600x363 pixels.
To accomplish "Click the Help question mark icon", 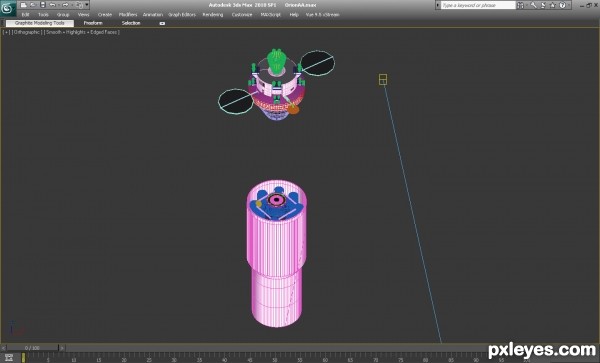I will (x=562, y=5).
